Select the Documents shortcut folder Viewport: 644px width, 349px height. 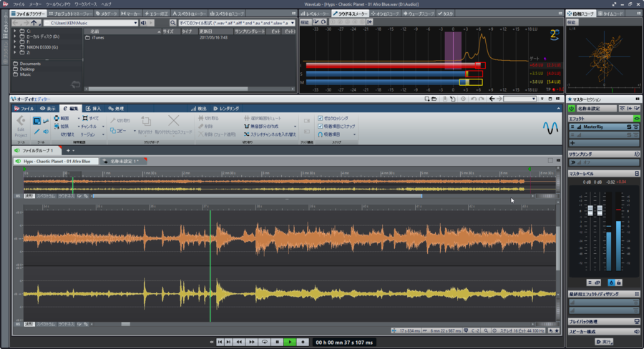click(x=27, y=64)
